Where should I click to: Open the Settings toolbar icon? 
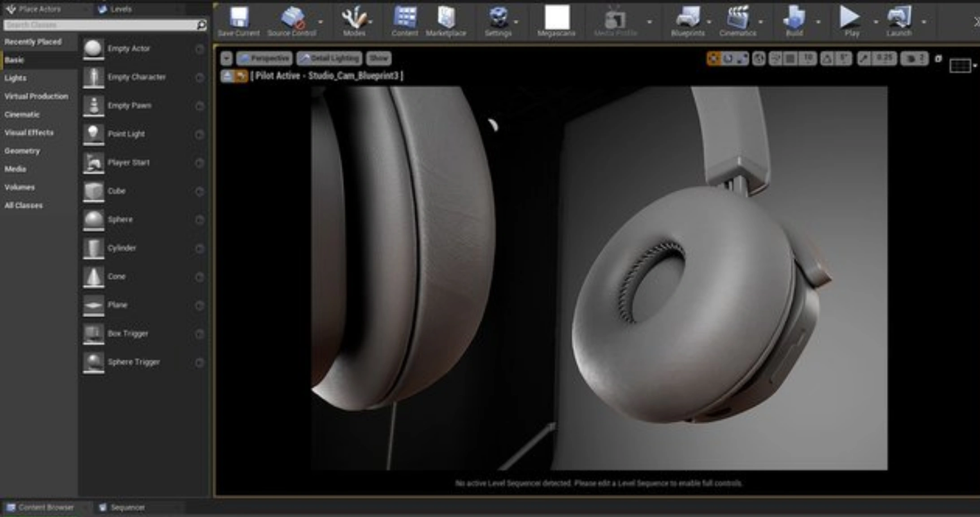coord(498,21)
